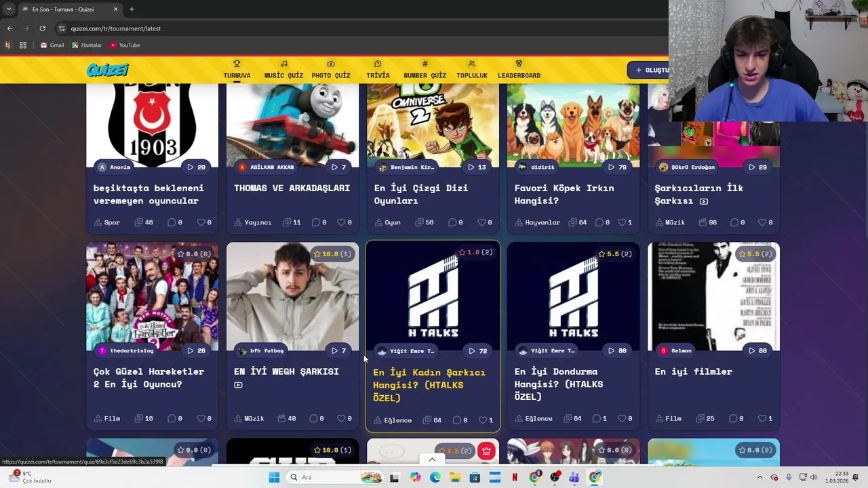Click the 1.0 star rating on Kadın Şarkıcı card
868x488 pixels.
[x=475, y=252]
